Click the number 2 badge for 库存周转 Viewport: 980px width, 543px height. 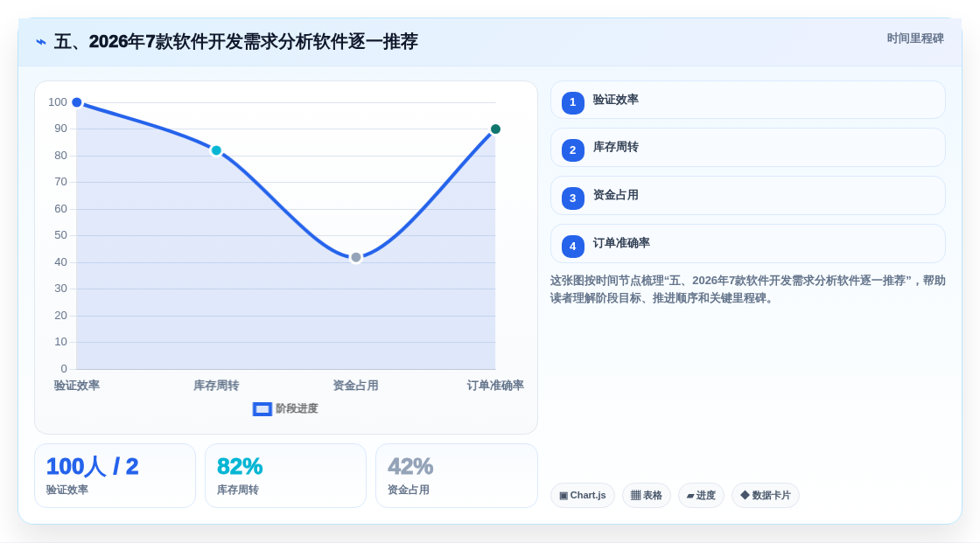(572, 150)
